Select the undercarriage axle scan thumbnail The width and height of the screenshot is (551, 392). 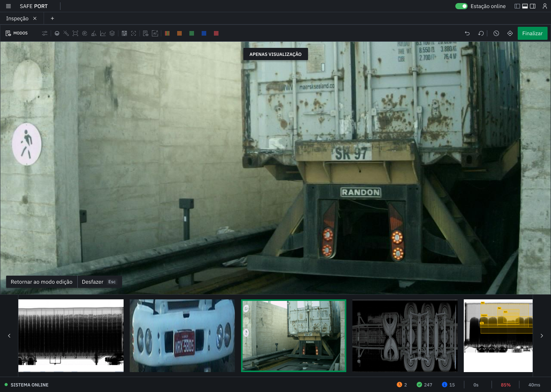tap(405, 336)
